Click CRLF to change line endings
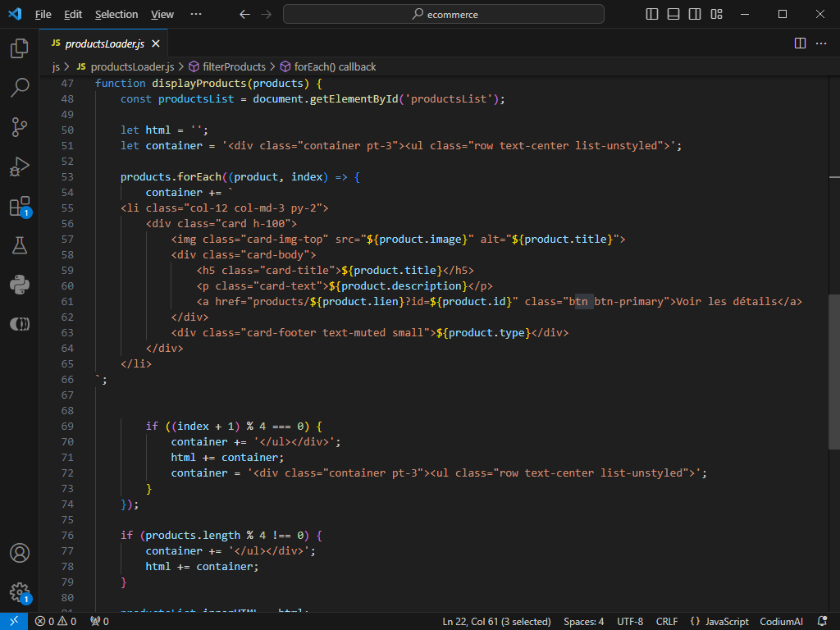 click(666, 621)
